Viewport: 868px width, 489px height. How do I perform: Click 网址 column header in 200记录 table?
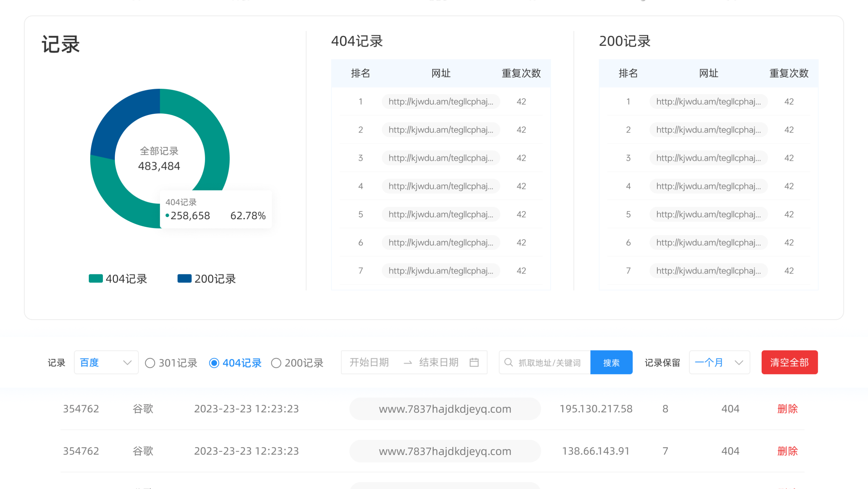[x=709, y=73]
